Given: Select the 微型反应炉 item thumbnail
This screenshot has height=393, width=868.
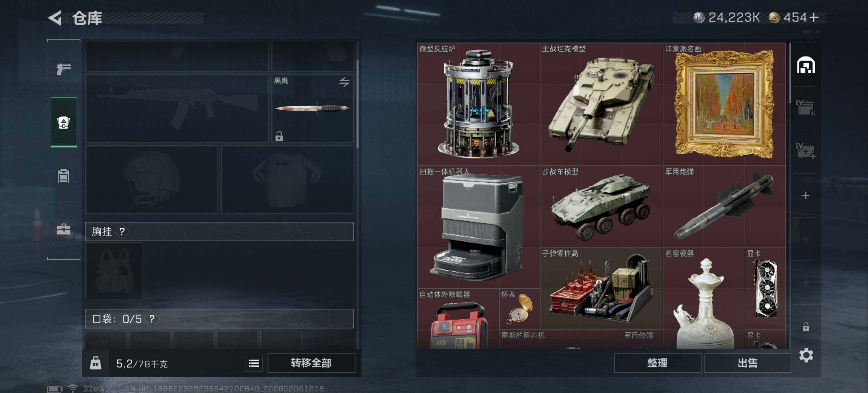Looking at the screenshot, I should [x=478, y=104].
